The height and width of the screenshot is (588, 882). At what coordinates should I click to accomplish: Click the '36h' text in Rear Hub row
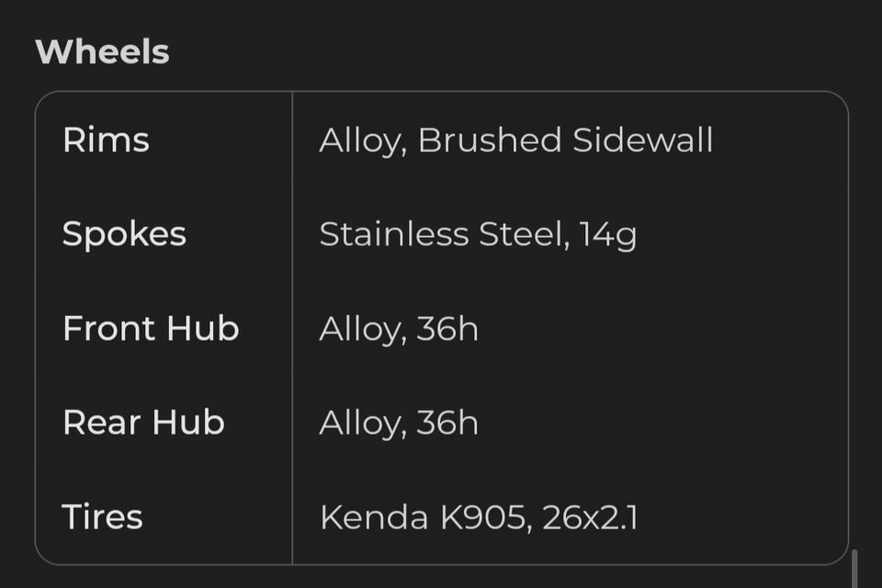click(447, 423)
